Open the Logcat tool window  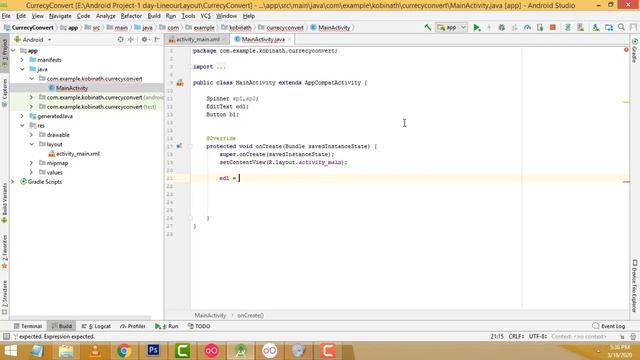(96, 326)
